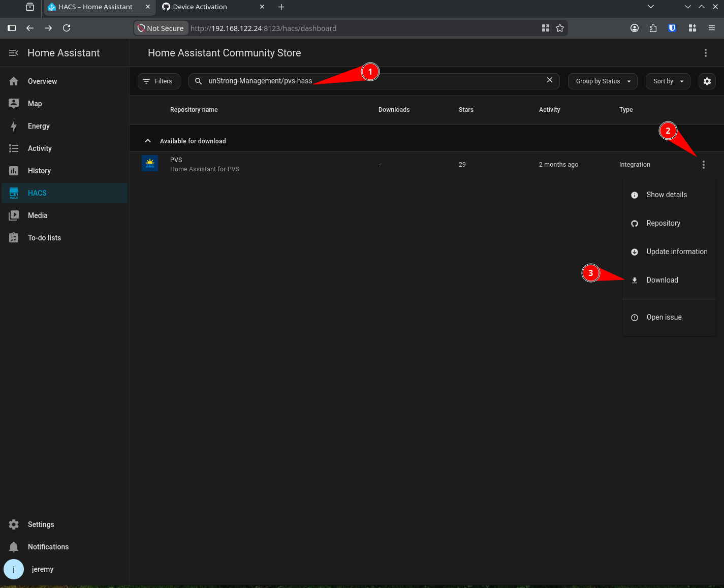Sort by the Activity column header
724x588 pixels.
click(549, 110)
